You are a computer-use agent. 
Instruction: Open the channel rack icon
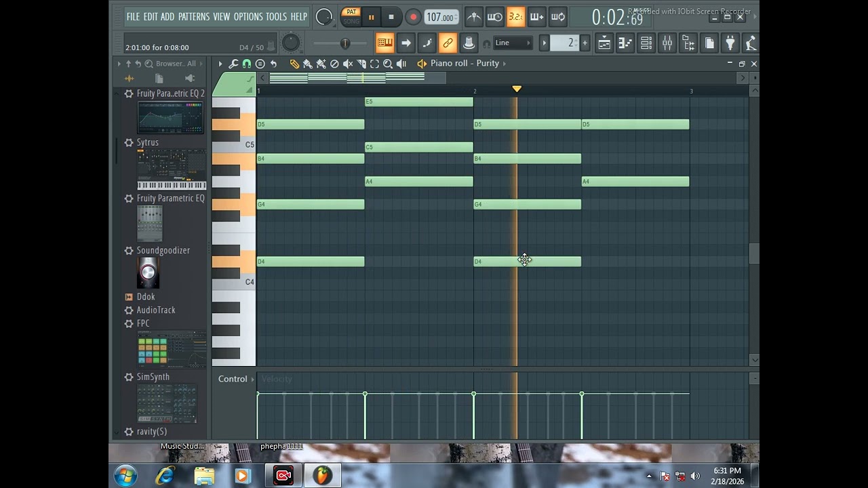click(646, 43)
